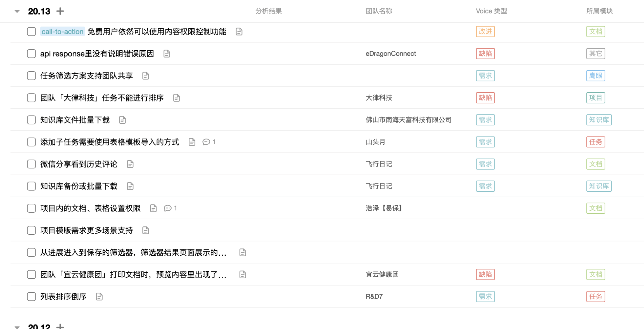Check the api response里没有说明错误原因 checkbox

click(x=32, y=54)
